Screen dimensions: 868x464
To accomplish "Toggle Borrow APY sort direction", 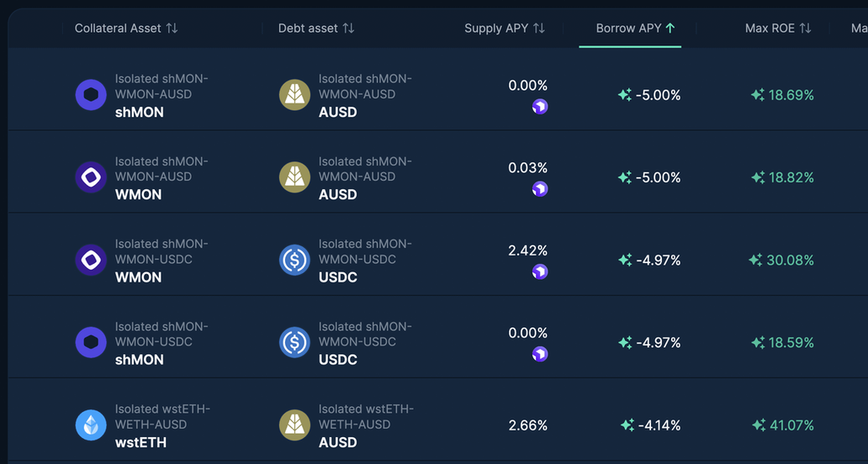I will (635, 29).
